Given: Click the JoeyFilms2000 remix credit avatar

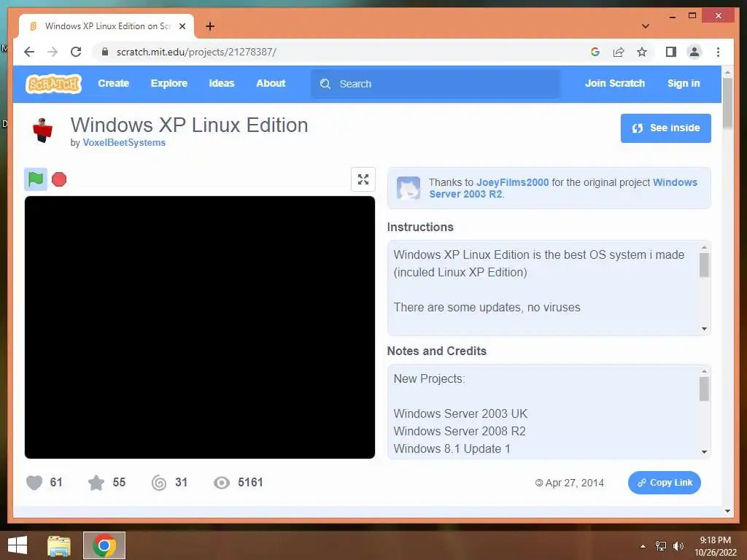Looking at the screenshot, I should [409, 188].
